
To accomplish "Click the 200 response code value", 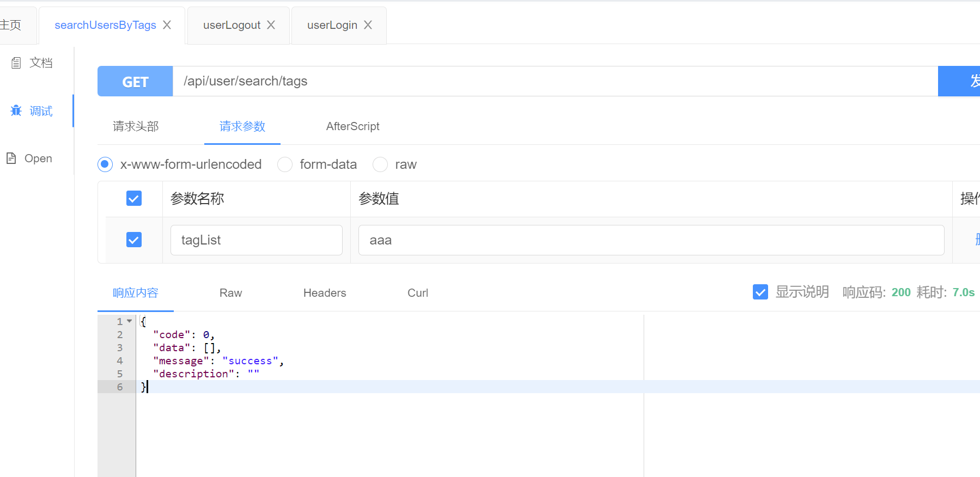I will (901, 292).
